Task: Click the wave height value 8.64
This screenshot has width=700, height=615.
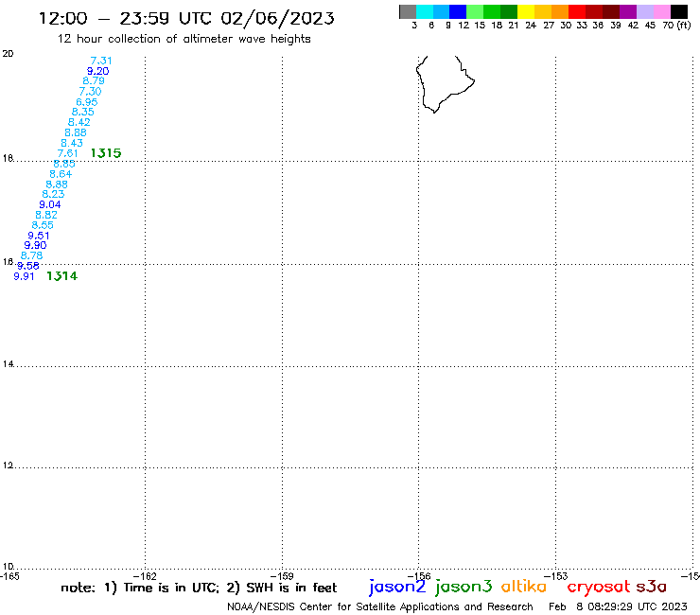Action: (x=61, y=174)
